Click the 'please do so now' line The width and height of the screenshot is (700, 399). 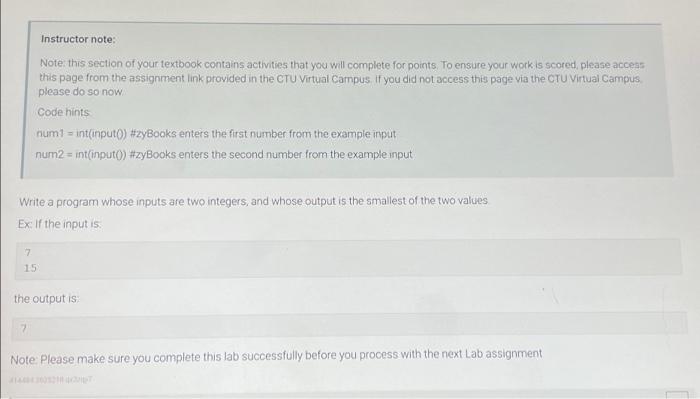[80, 91]
